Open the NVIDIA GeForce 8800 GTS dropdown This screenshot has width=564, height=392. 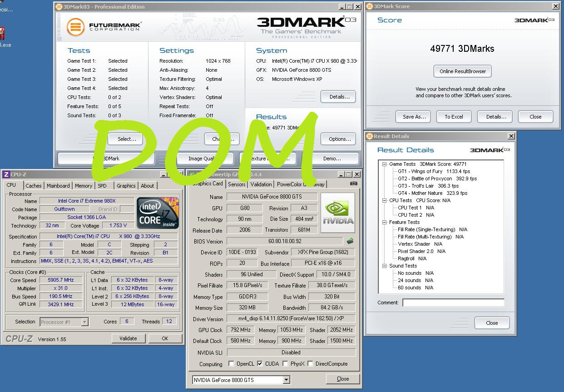pyautogui.click(x=286, y=380)
